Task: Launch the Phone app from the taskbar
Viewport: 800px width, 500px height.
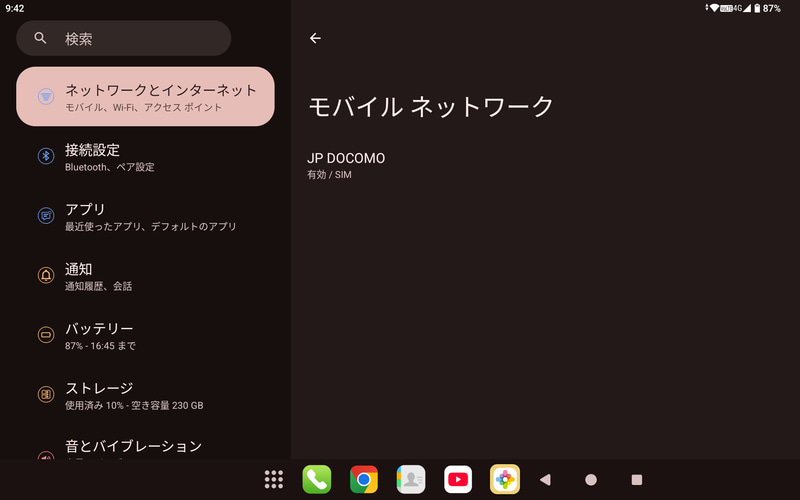Action: pyautogui.click(x=317, y=480)
